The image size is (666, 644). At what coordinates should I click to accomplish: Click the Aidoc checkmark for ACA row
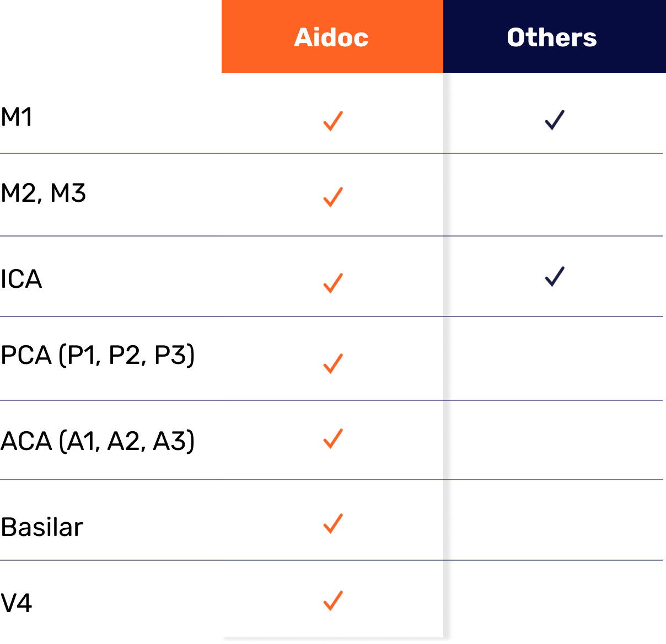pos(333,438)
